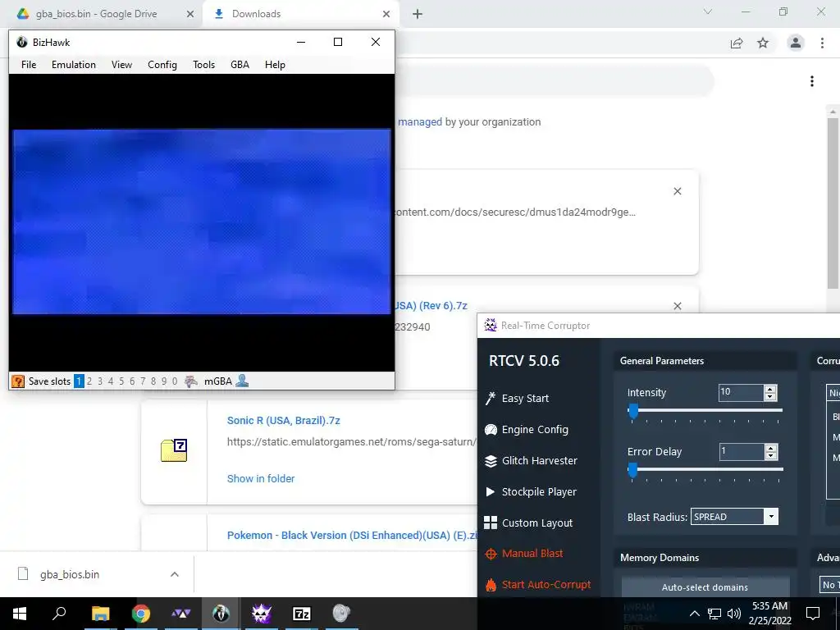Open the Chrome profile icon
The image size is (840, 630).
click(796, 43)
